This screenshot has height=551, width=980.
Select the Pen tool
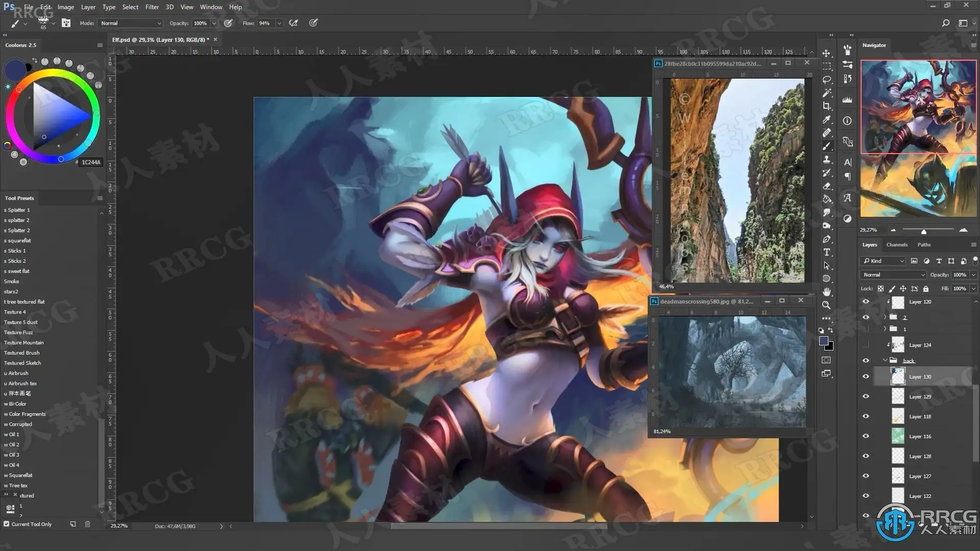[x=827, y=239]
